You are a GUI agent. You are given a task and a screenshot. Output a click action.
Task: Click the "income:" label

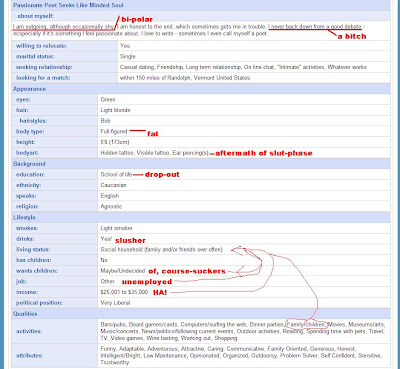(27, 292)
